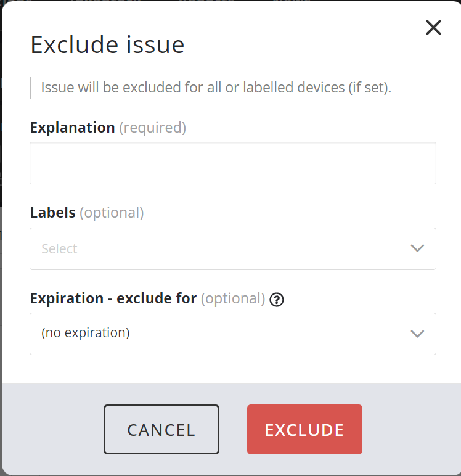The width and height of the screenshot is (461, 476).
Task: Open the Labels select dropdown
Action: [x=222, y=248]
